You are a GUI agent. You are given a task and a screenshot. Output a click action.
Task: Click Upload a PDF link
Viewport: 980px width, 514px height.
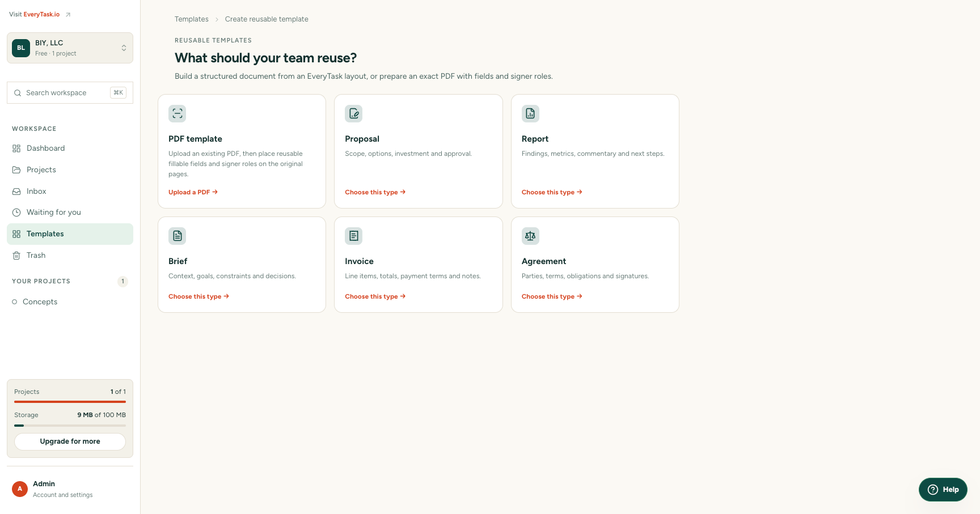point(193,192)
